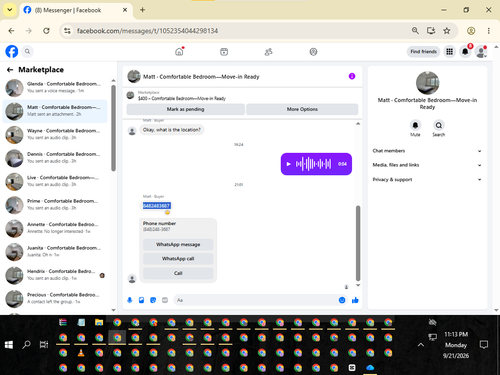
Task: Open the Facebook search icon
Action: [27, 52]
